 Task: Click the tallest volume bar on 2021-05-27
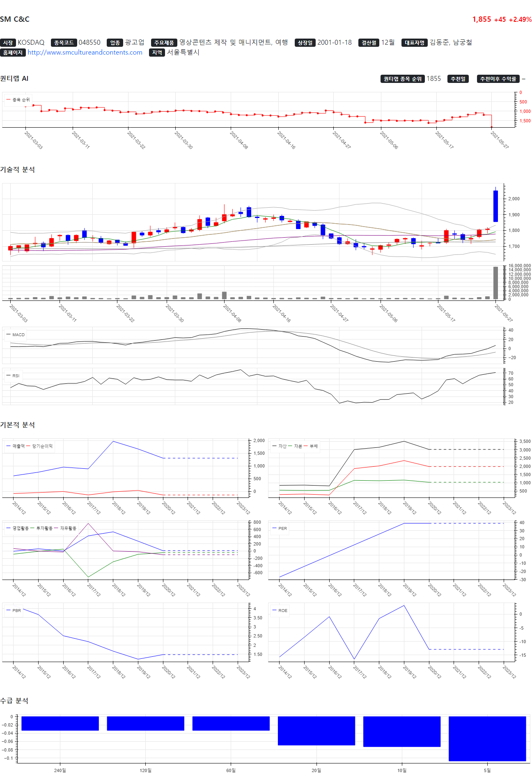pyautogui.click(x=495, y=283)
